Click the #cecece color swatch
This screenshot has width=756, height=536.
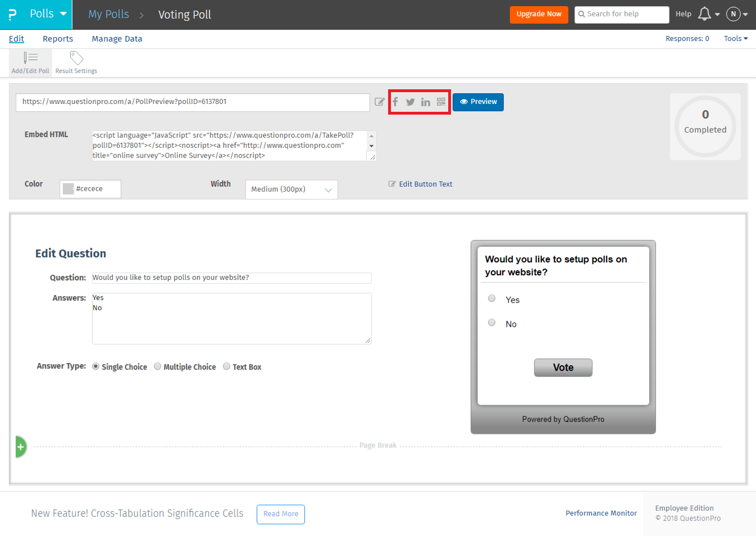69,189
